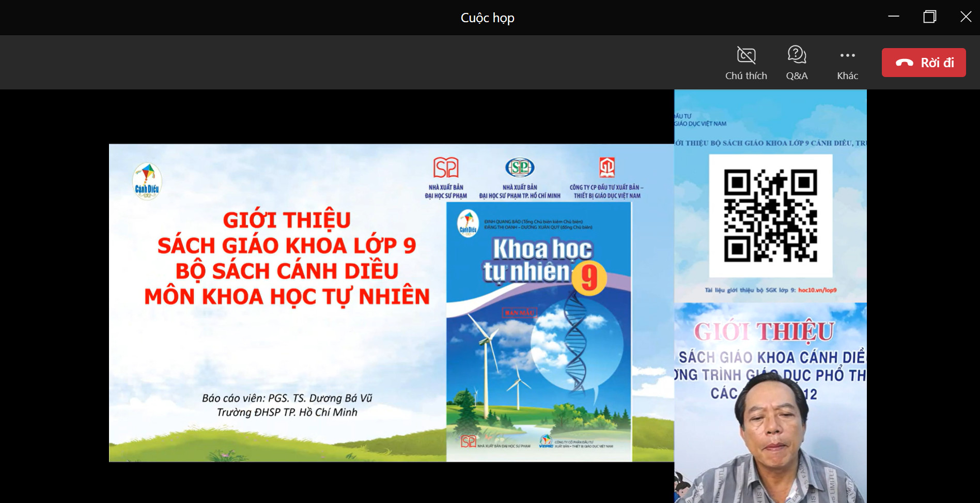This screenshot has height=503, width=980.
Task: Open the hoc10.vn/lop9 link
Action: pos(817,290)
